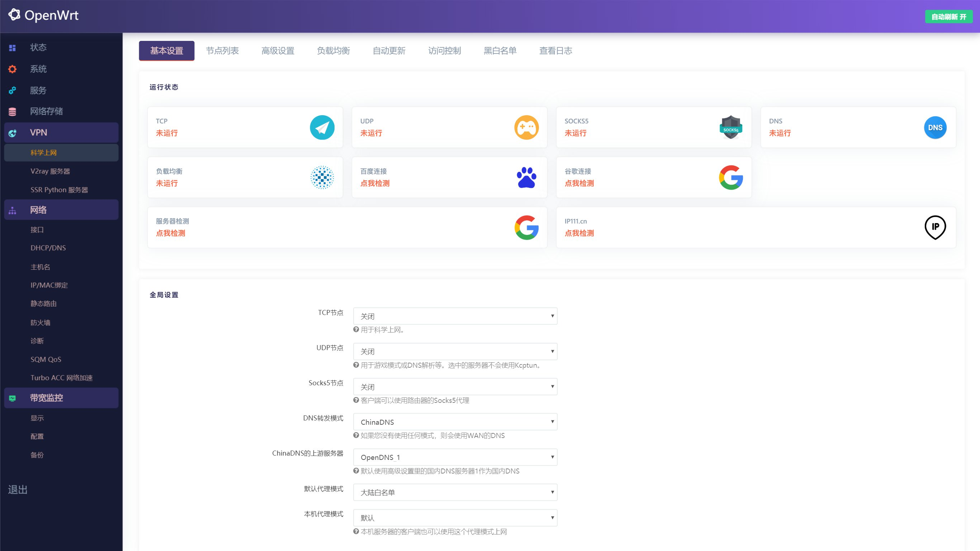
Task: Click the Google icon in 服务器检测 card
Action: pyautogui.click(x=526, y=227)
